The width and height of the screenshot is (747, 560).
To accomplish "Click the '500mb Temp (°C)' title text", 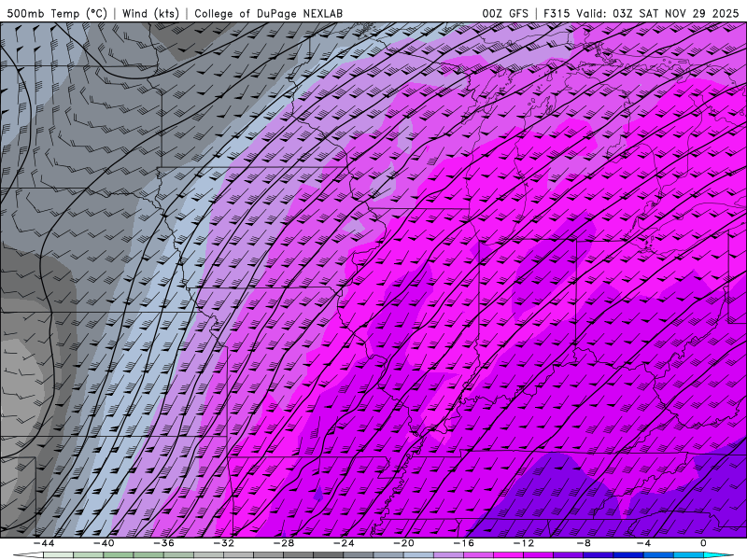I will tap(57, 13).
